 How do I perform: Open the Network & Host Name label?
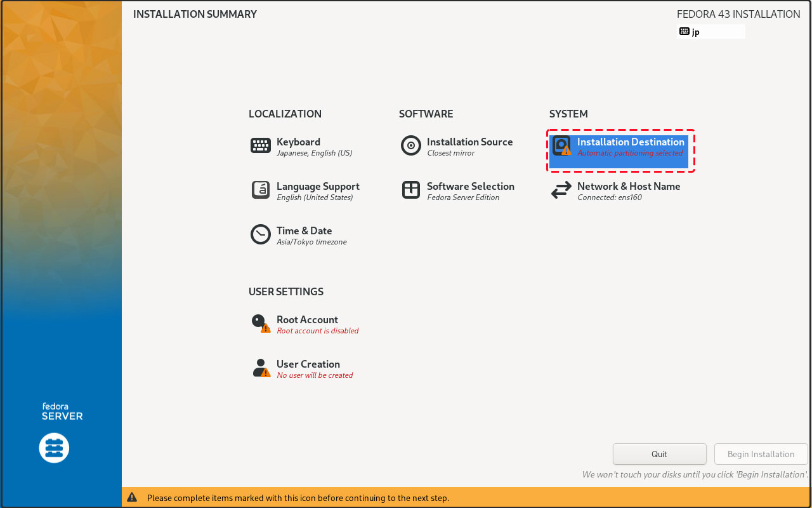[x=629, y=187]
